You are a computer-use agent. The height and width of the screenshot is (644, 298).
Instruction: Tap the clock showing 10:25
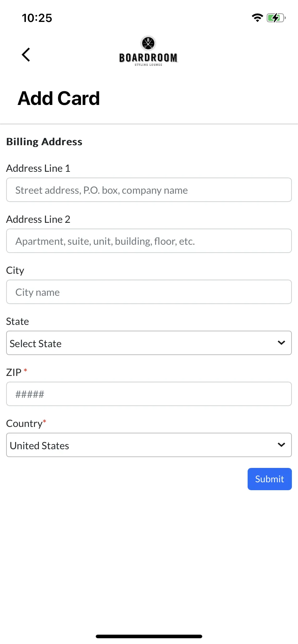point(37,18)
